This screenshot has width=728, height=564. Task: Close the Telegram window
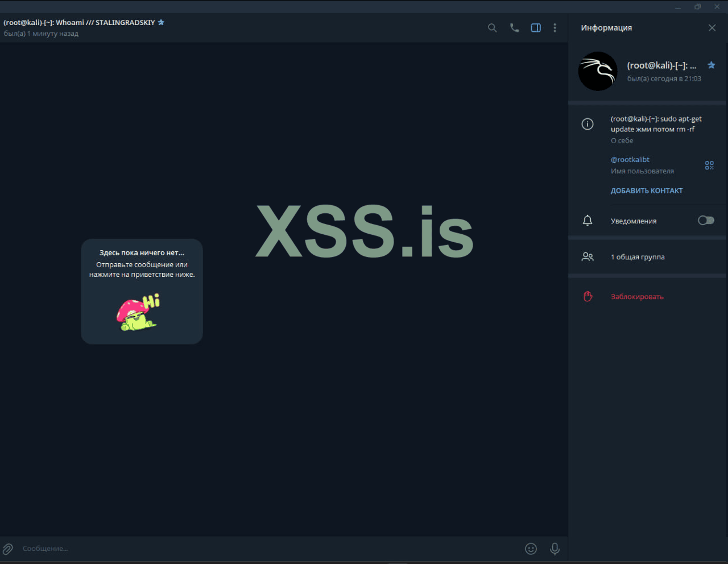(x=717, y=7)
